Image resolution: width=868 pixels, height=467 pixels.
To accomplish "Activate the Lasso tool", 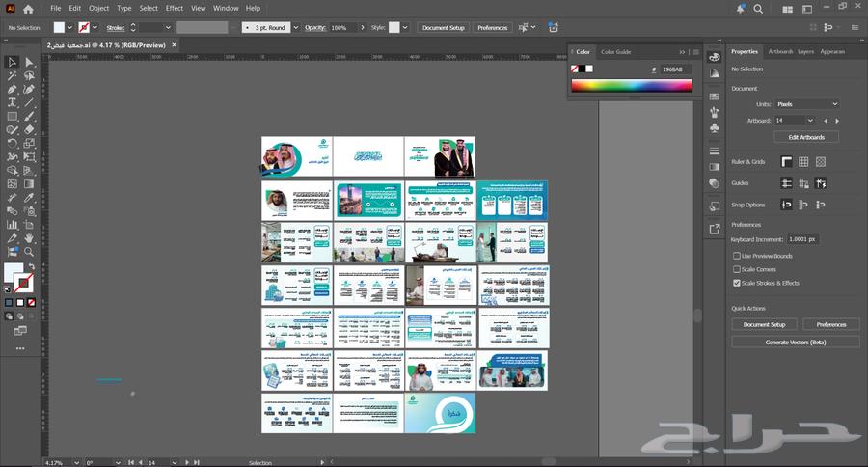I will click(29, 75).
